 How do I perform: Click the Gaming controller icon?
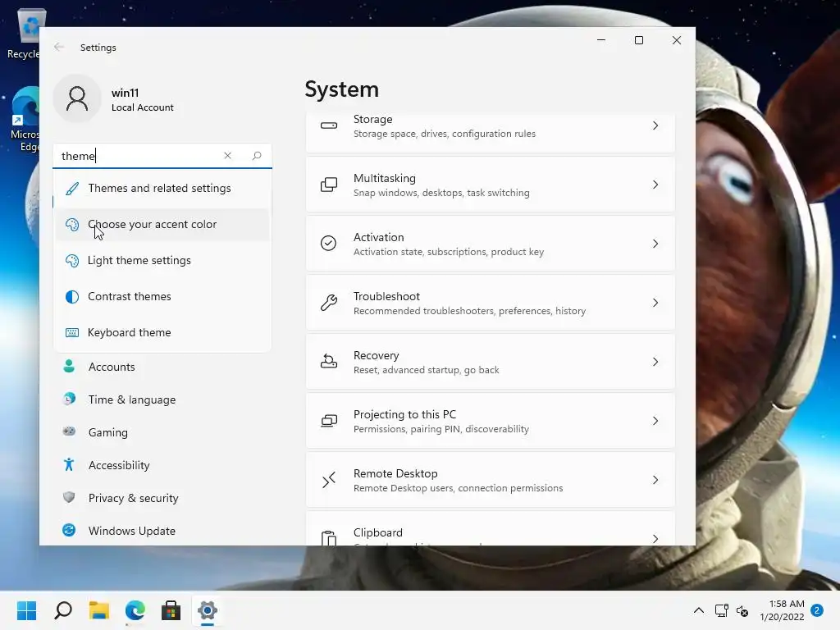coord(69,431)
